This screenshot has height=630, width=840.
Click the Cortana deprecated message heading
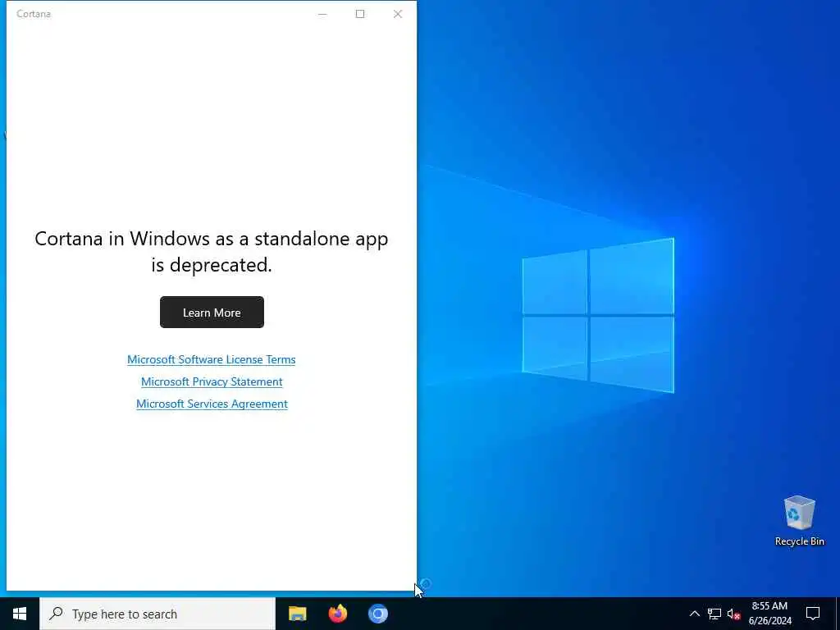tap(212, 251)
